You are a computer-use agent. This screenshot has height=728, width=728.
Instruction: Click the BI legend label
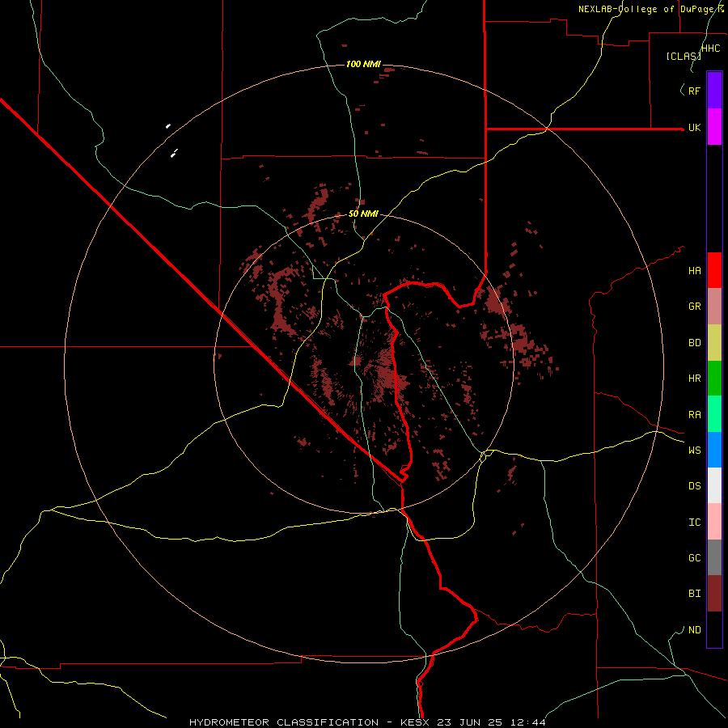pyautogui.click(x=694, y=594)
